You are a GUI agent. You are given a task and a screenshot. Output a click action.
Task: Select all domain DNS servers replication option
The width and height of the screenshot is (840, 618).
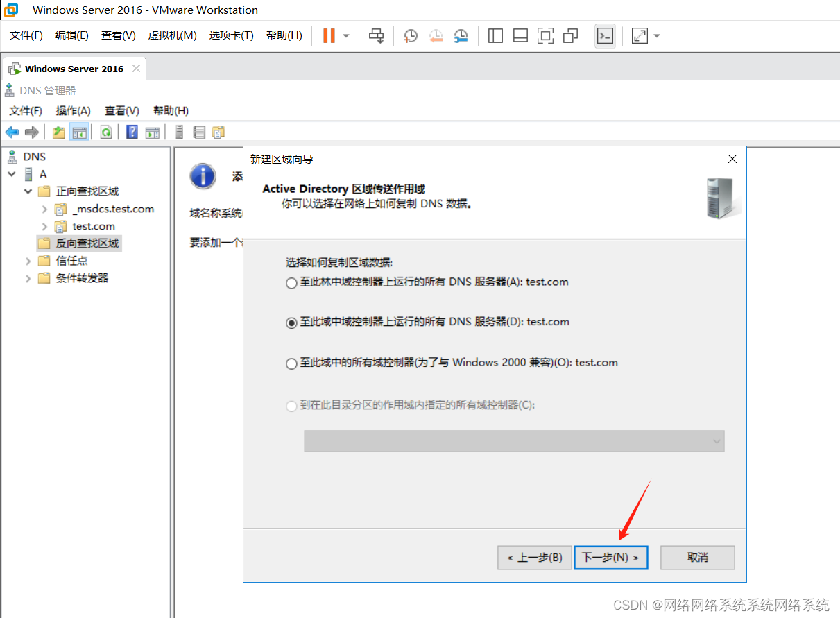tap(291, 323)
